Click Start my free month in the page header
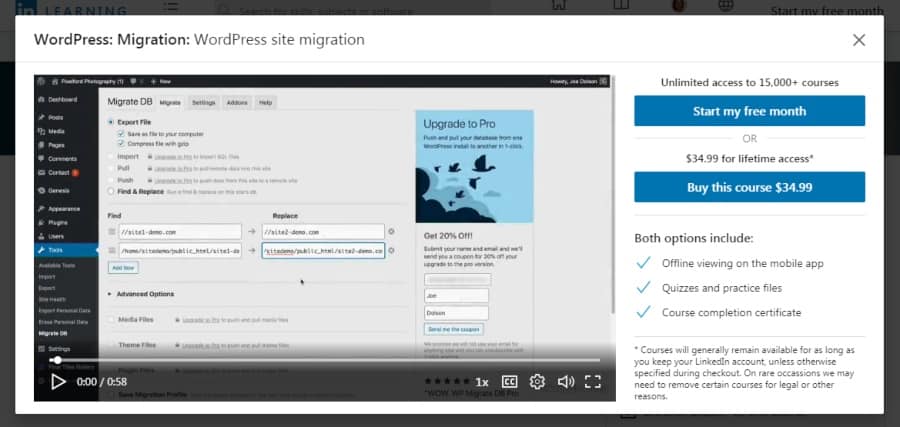 tap(827, 10)
